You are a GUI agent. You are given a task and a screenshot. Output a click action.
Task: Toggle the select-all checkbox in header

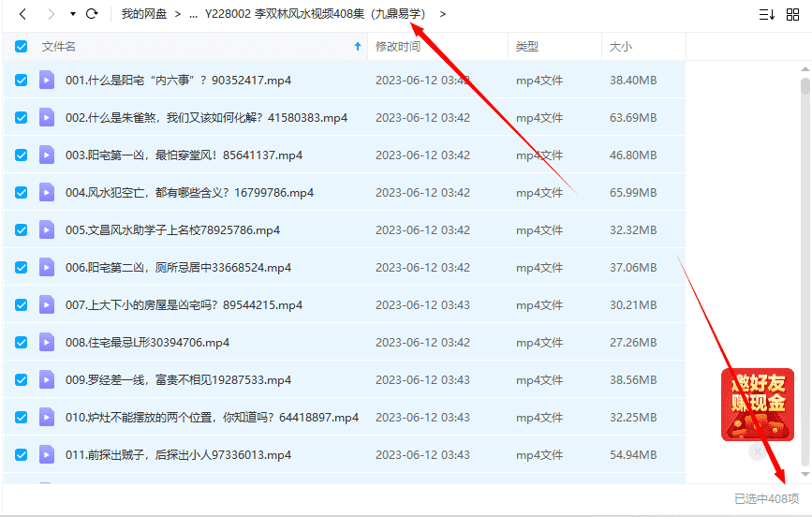tap(22, 47)
